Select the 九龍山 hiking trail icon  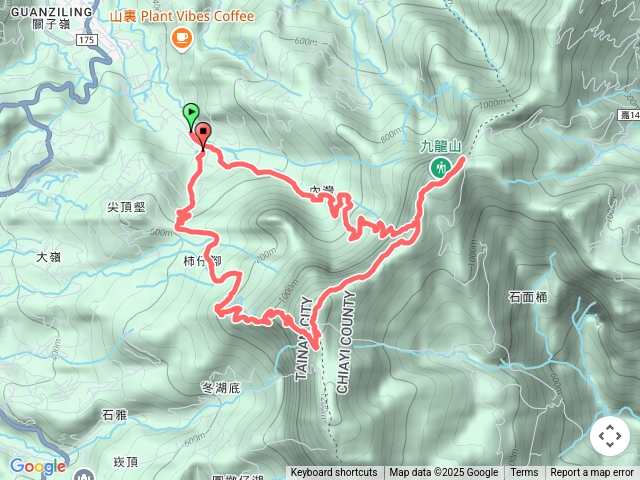click(440, 168)
